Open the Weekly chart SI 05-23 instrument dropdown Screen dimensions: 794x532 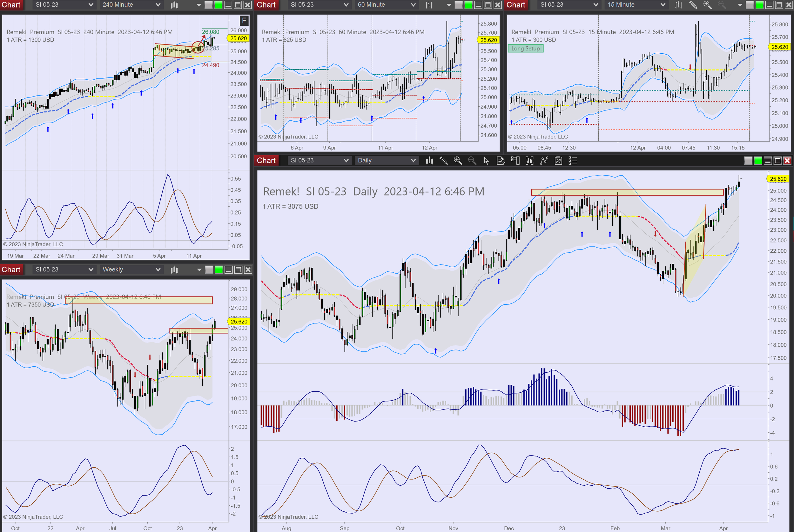click(x=91, y=270)
